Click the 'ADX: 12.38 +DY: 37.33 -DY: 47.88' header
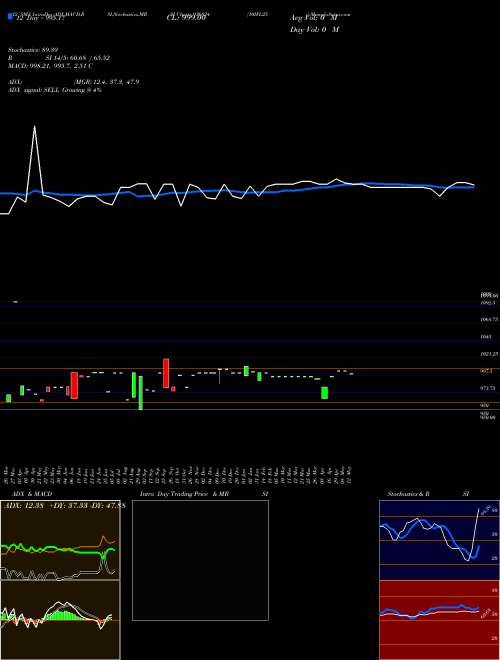The image size is (500, 660). pyautogui.click(x=64, y=506)
